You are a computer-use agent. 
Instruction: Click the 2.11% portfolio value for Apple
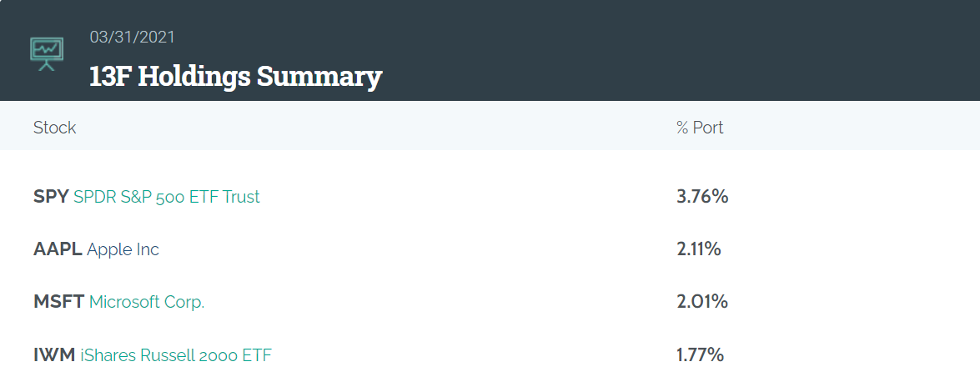[x=699, y=249]
